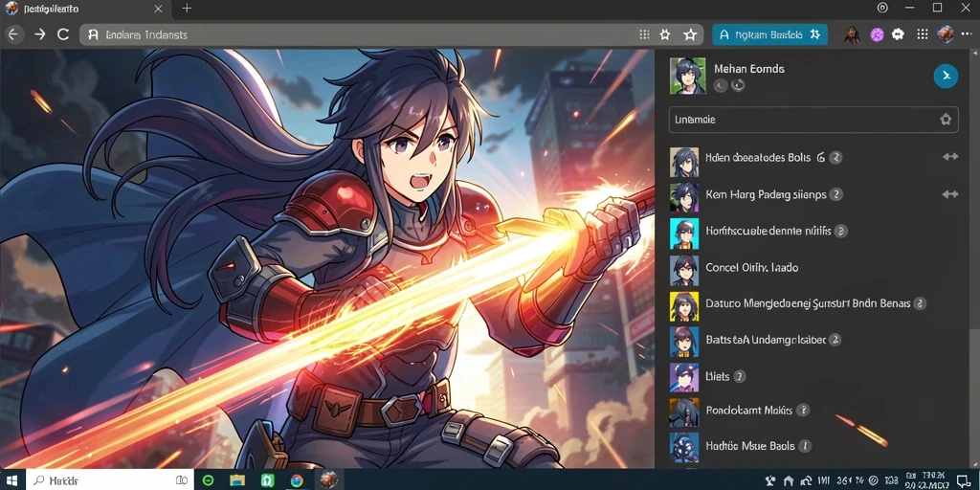Click the Mehan Eomds profile avatar
The height and width of the screenshot is (490, 980).
click(x=687, y=76)
